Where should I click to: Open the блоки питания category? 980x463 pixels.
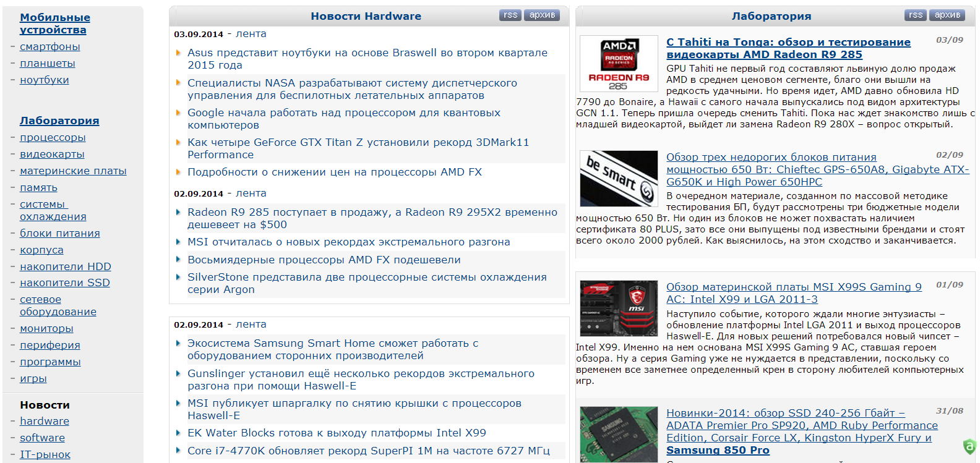coord(60,233)
